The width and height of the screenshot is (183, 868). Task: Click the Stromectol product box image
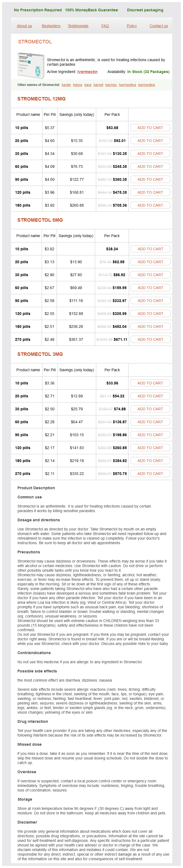(x=31, y=66)
